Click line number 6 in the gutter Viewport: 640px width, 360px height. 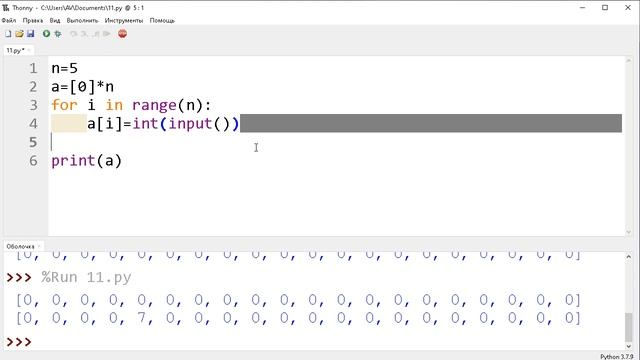[33, 160]
